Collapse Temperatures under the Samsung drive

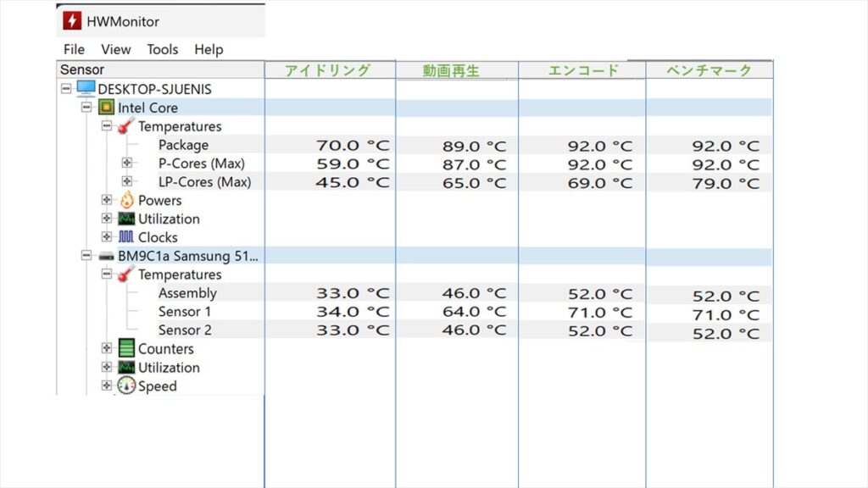106,274
